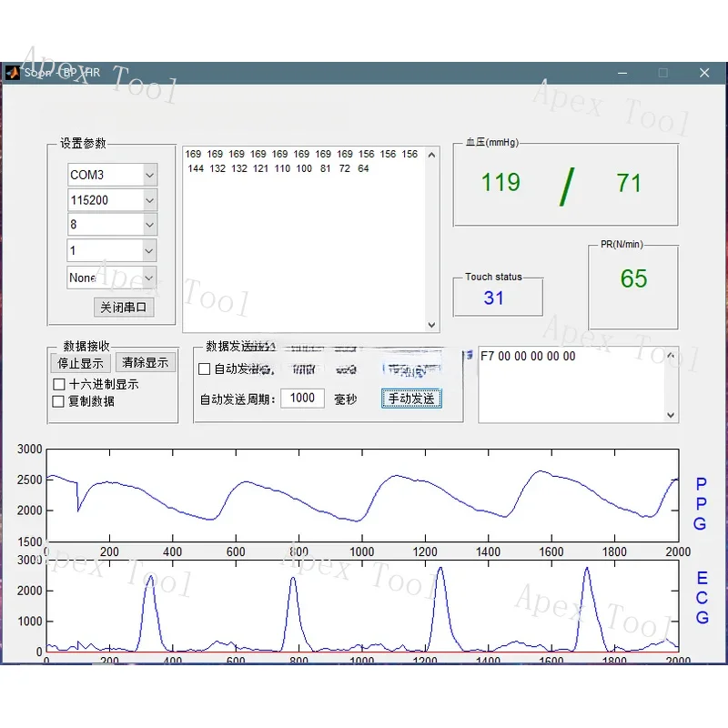Click the down arrow of the received data scrollbar
This screenshot has width=728, height=728.
coord(432,324)
